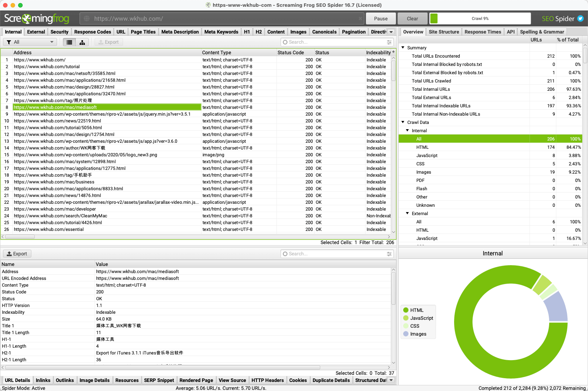
Task: Open the External tab
Action: 36,32
